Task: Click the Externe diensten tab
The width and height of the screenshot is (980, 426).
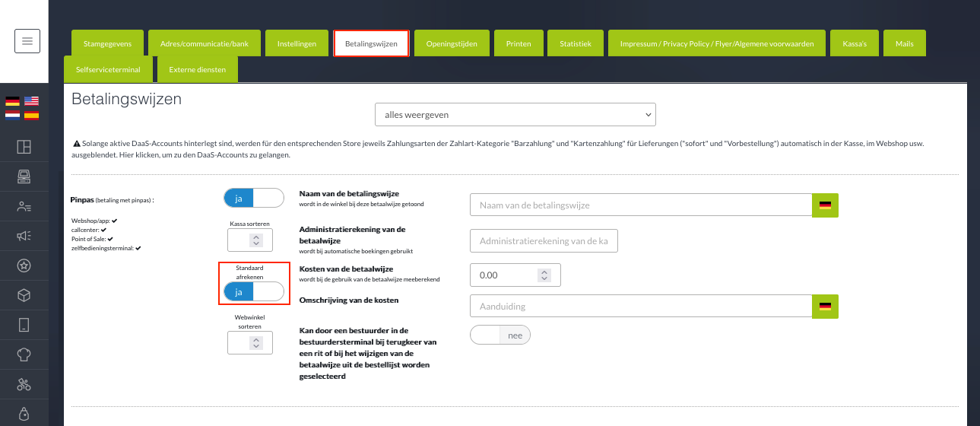Action: tap(197, 69)
